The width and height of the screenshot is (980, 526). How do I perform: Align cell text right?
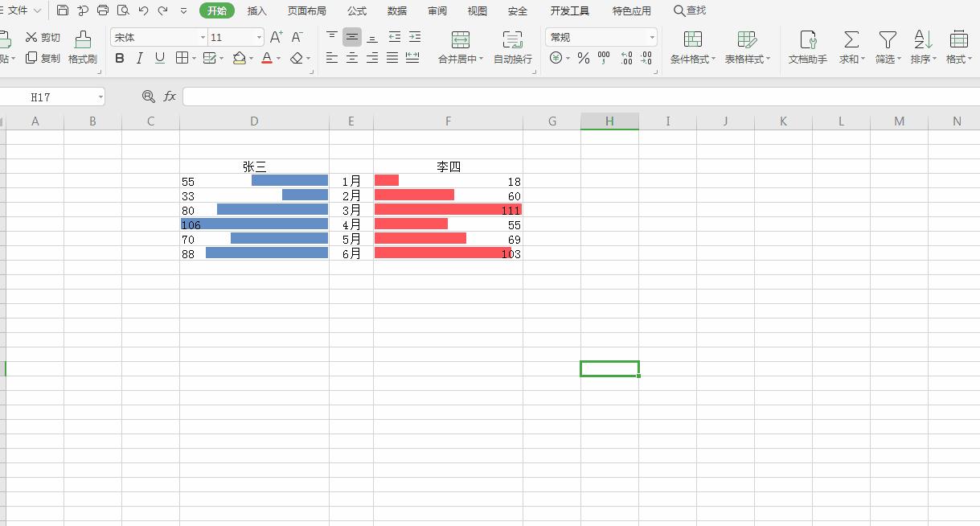[x=371, y=58]
